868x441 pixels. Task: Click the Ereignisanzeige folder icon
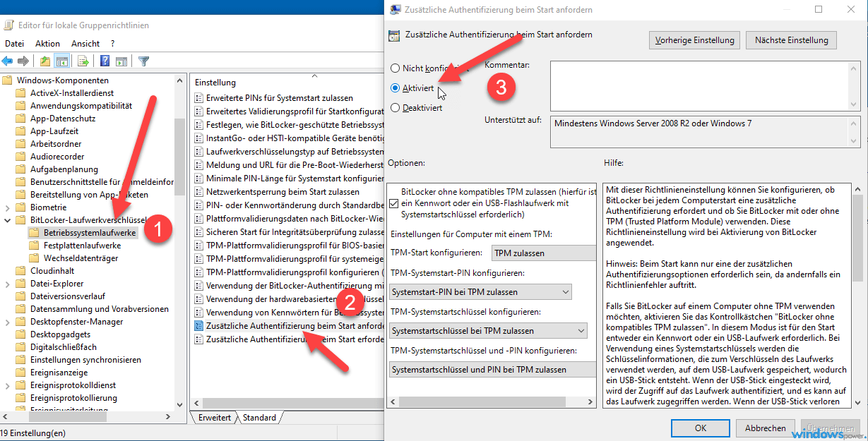(x=21, y=373)
